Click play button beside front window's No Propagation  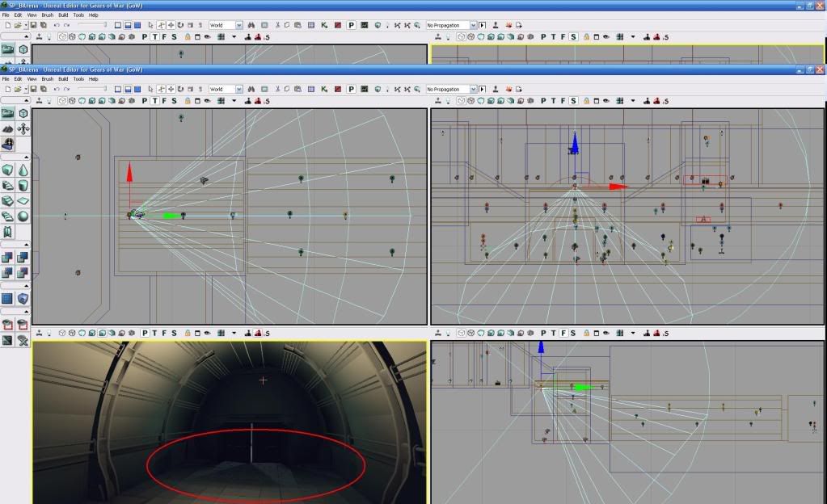tap(483, 90)
